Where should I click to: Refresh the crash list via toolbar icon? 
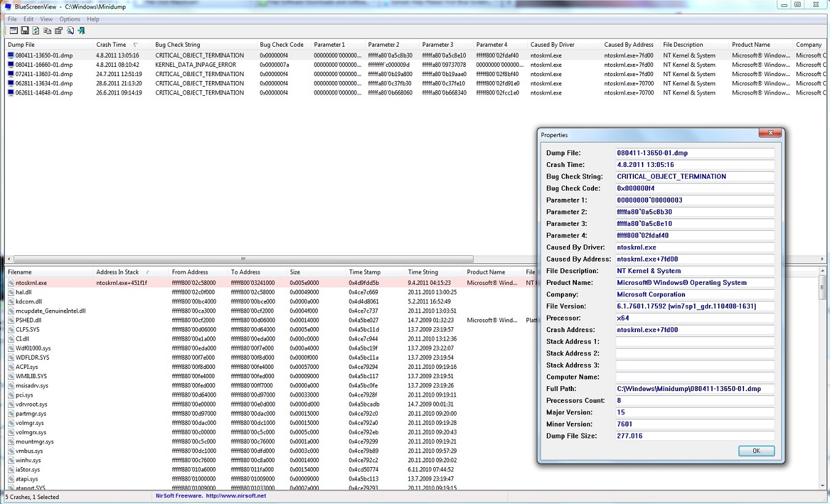coord(36,30)
